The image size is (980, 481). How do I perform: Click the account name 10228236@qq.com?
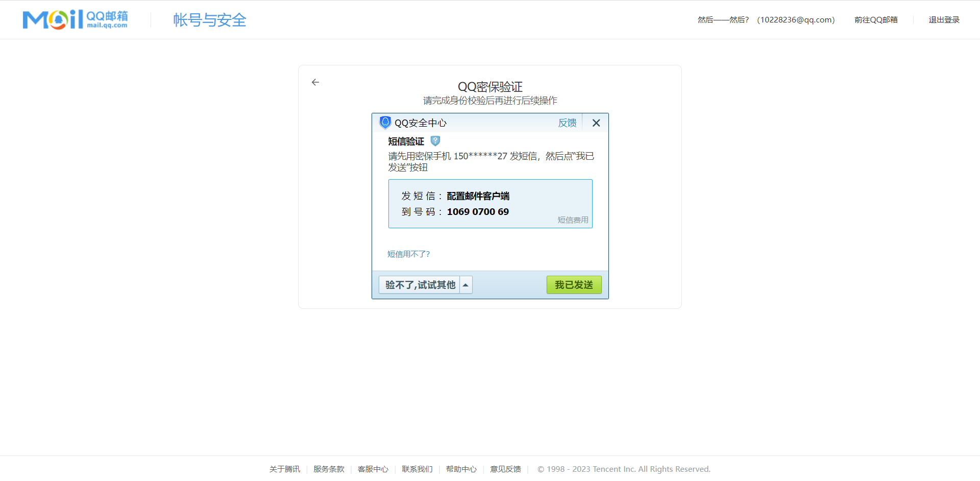(796, 20)
